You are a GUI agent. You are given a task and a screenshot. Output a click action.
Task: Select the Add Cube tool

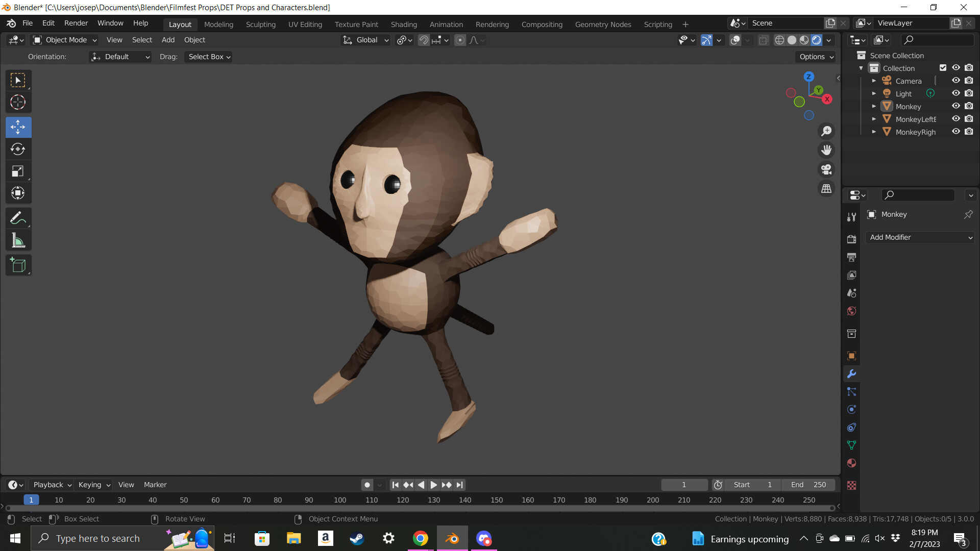coord(18,265)
